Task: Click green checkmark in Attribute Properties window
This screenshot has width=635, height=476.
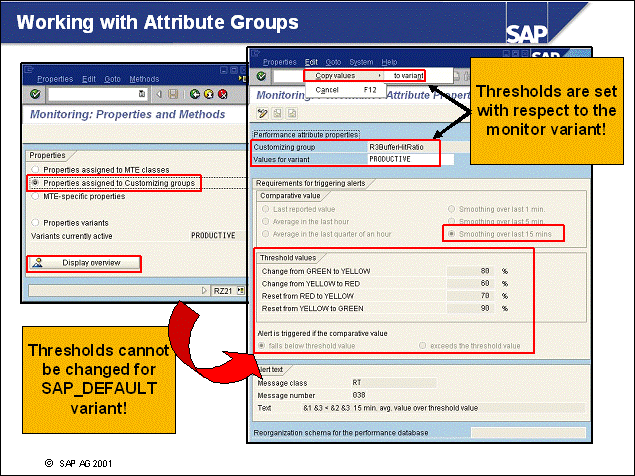Action: [x=261, y=76]
